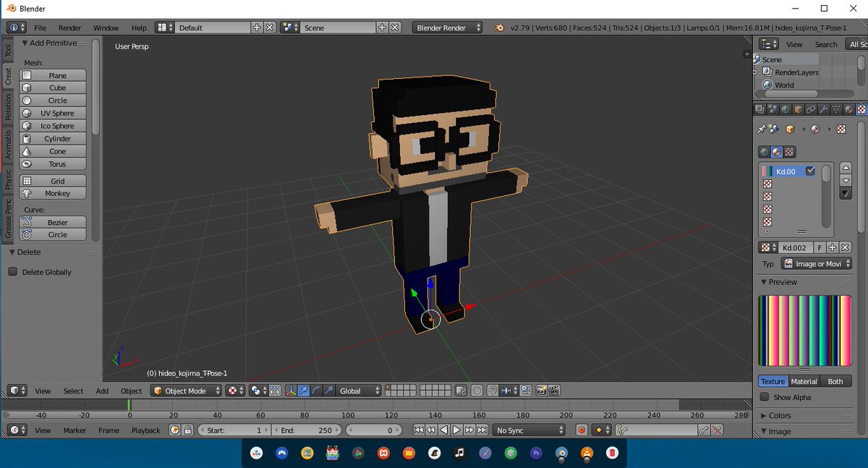Open the Material properties tab
This screenshot has width=868, height=468.
tap(848, 109)
